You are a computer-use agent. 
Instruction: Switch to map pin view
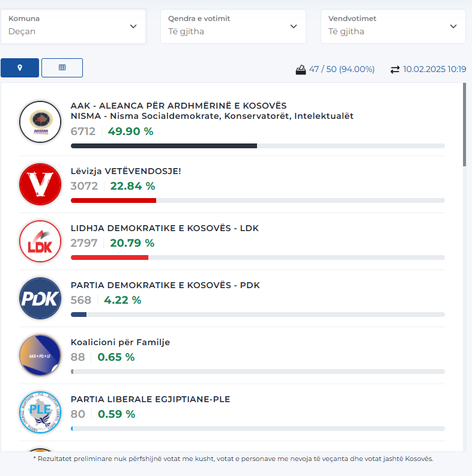tap(20, 68)
